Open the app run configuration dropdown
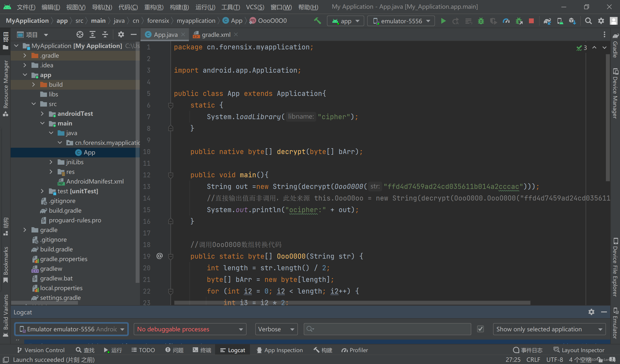This screenshot has width=620, height=364. (345, 21)
